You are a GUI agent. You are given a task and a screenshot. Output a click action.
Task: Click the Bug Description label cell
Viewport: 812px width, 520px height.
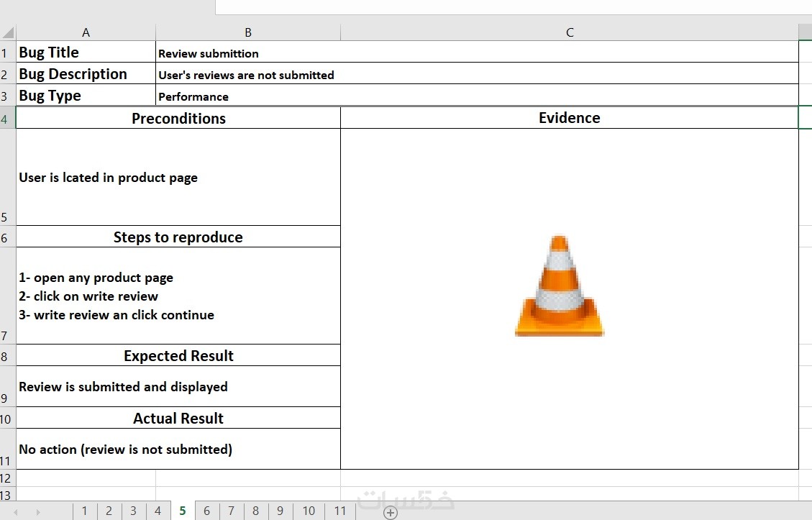click(86, 73)
